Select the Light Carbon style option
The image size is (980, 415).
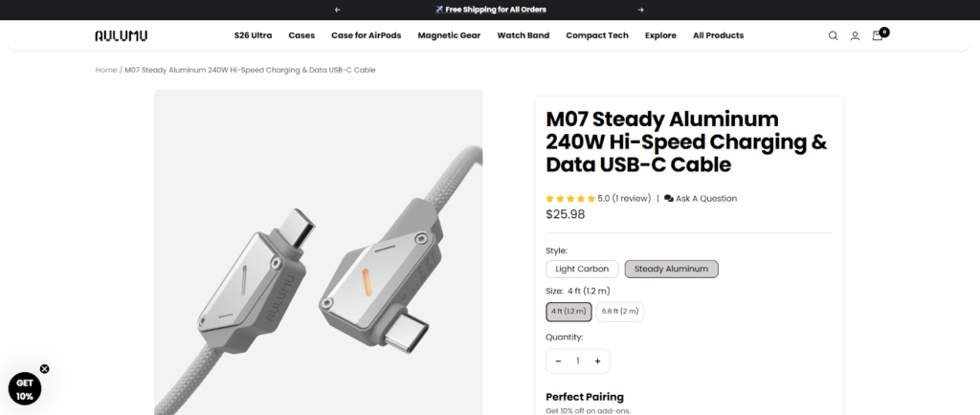[582, 269]
